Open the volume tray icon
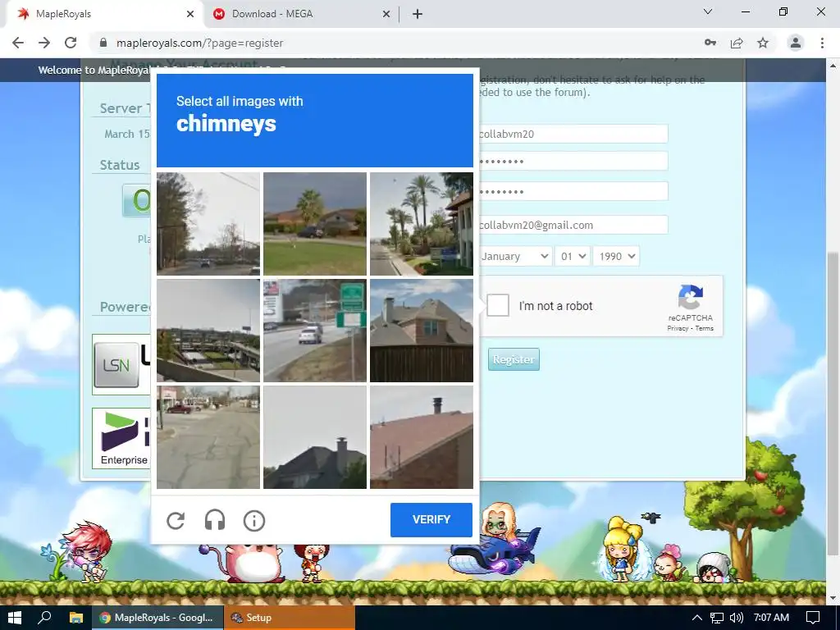 coord(737,618)
